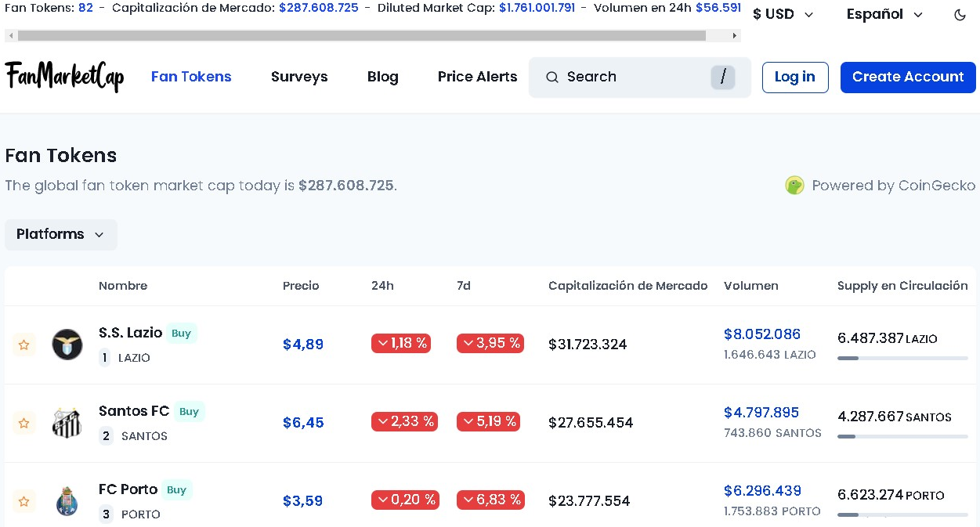Click the FanMarketCap logo
The width and height of the screenshot is (980, 527).
64,77
